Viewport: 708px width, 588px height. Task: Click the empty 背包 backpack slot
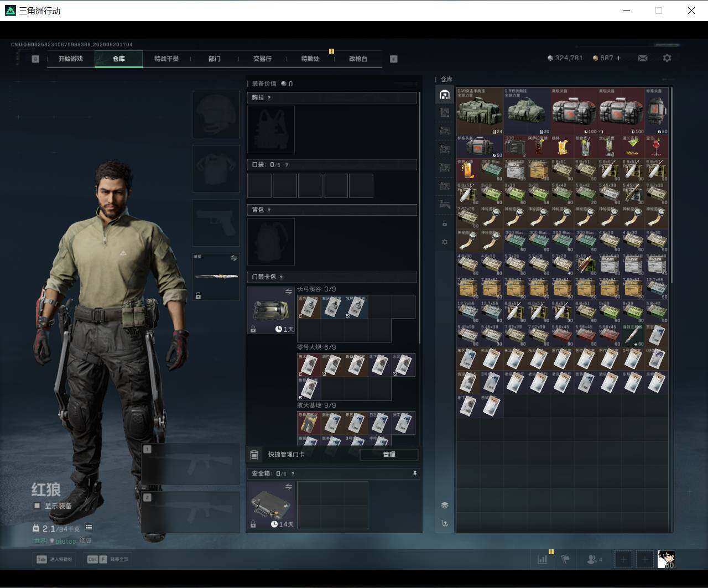click(x=271, y=242)
